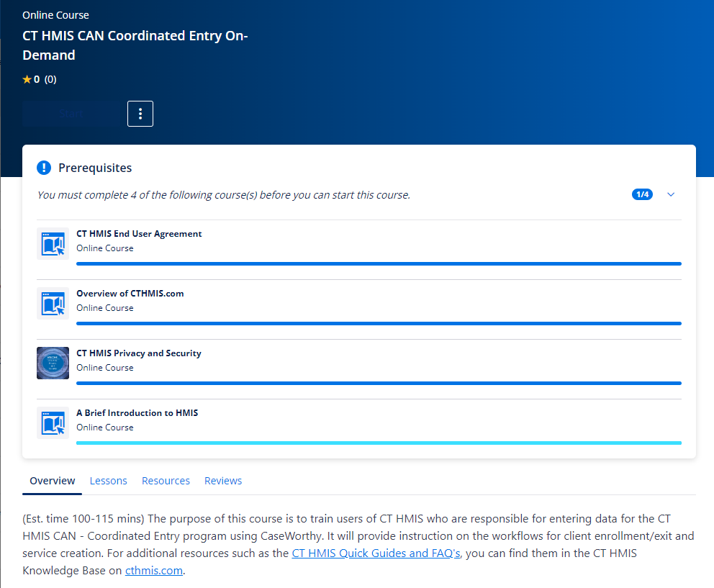Collapse the Prerequisites list using the chevron
The image size is (714, 588).
coord(671,194)
